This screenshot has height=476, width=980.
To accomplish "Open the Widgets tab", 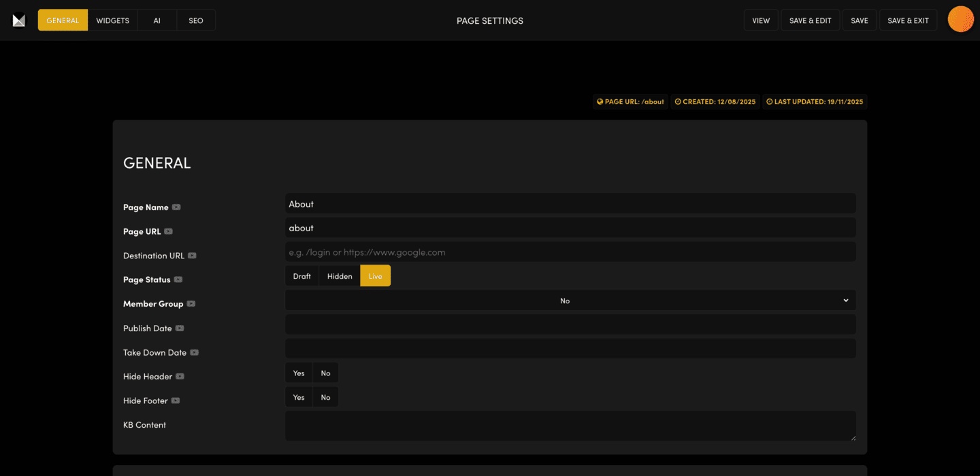I will 112,20.
